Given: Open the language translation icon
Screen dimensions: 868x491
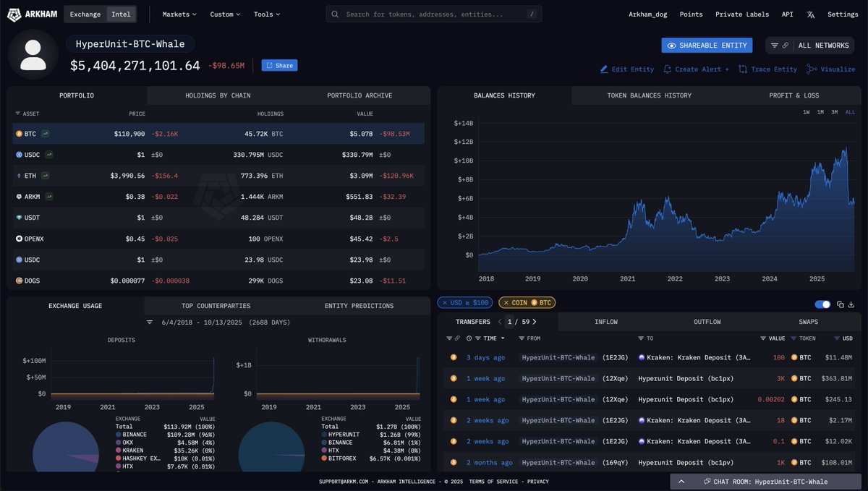Looking at the screenshot, I should [811, 14].
